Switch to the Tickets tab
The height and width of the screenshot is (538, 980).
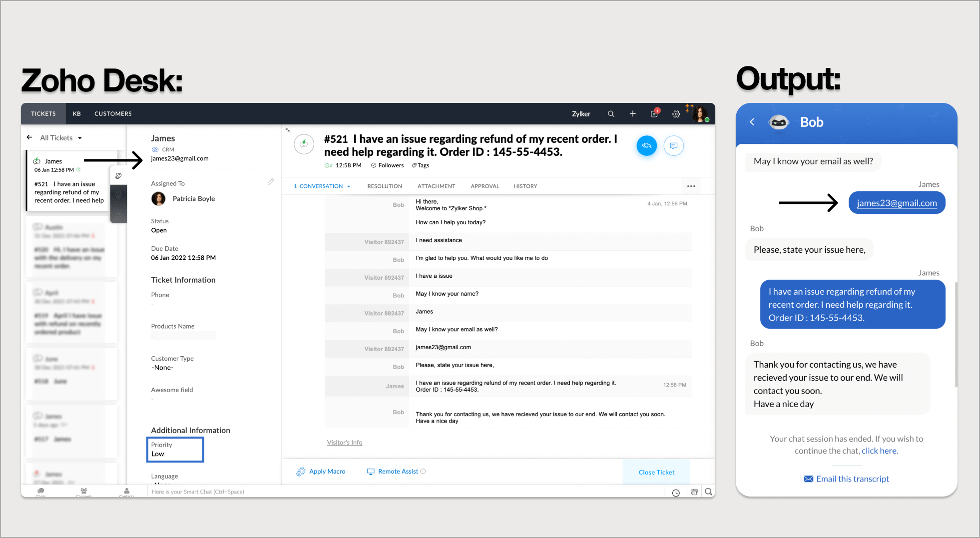43,114
